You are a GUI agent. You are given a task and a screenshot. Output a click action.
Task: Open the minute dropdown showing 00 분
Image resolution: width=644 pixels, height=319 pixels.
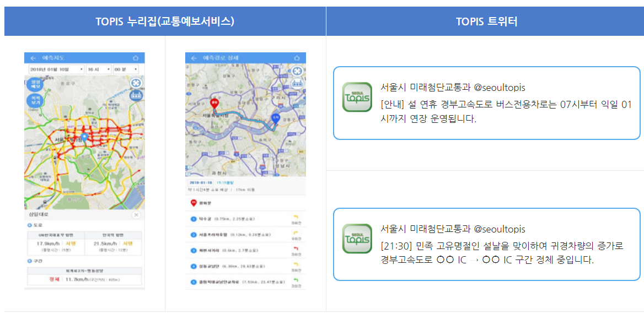coord(125,69)
